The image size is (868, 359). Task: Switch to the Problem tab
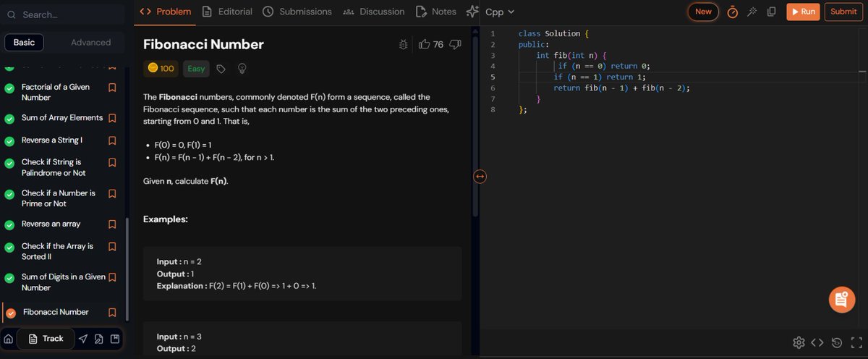(166, 12)
